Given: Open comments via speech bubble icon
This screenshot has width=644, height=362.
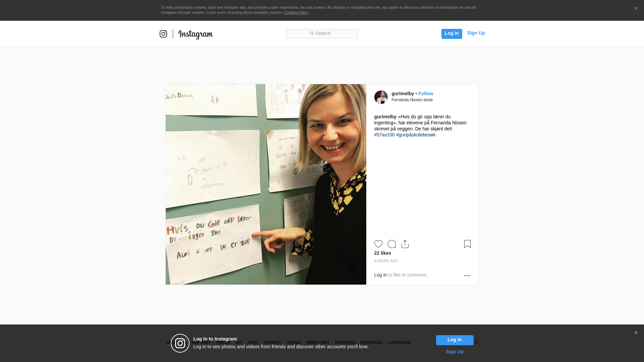Looking at the screenshot, I should click(392, 244).
